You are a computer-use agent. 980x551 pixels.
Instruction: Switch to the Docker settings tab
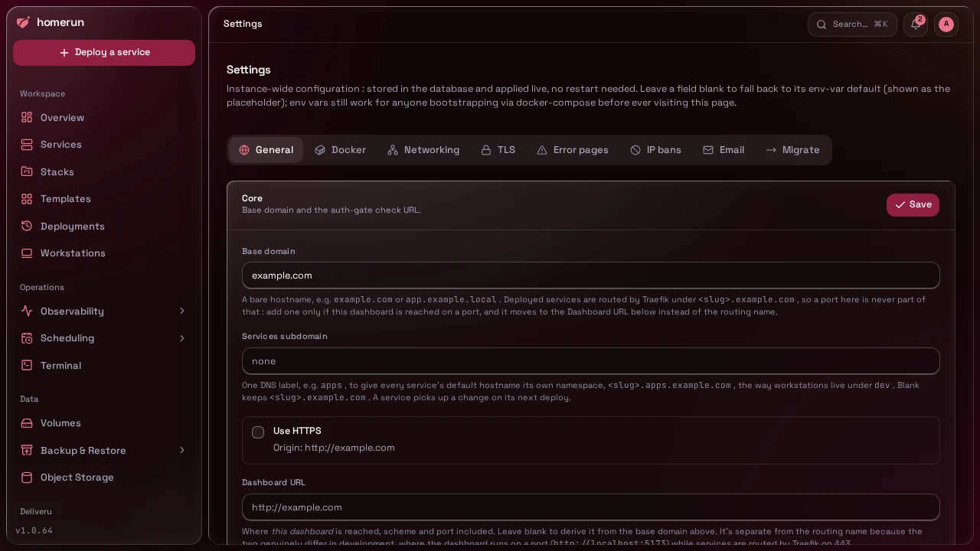[340, 150]
